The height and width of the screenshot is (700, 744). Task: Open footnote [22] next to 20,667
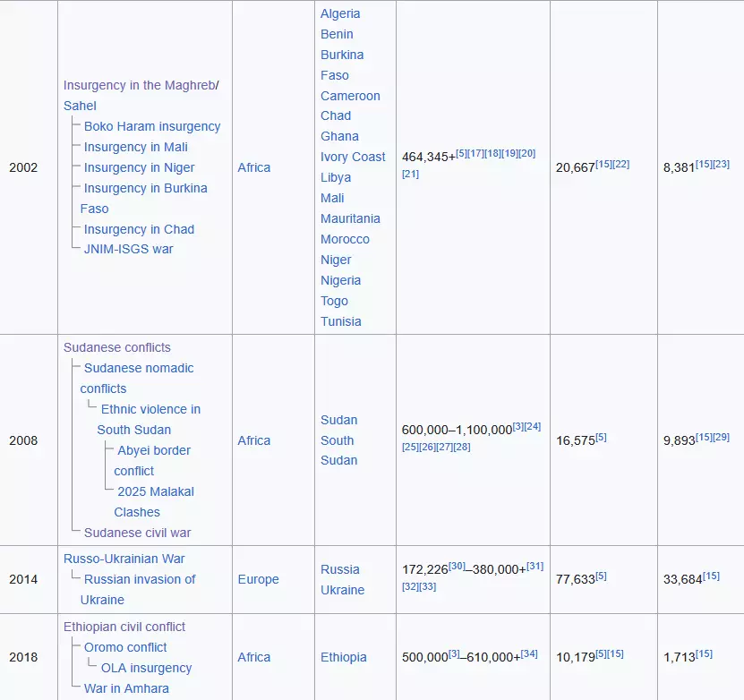[x=620, y=164]
